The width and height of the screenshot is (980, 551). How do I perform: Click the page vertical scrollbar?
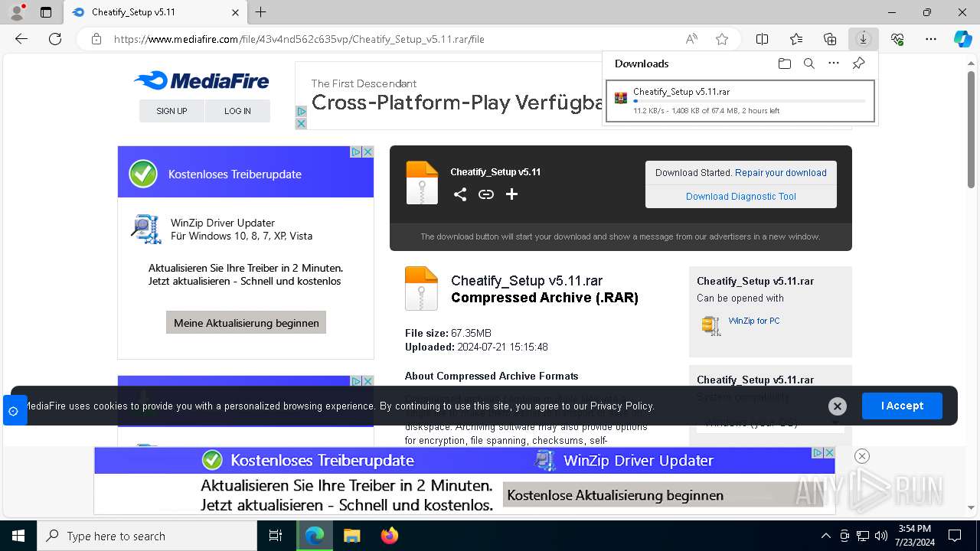pyautogui.click(x=972, y=130)
